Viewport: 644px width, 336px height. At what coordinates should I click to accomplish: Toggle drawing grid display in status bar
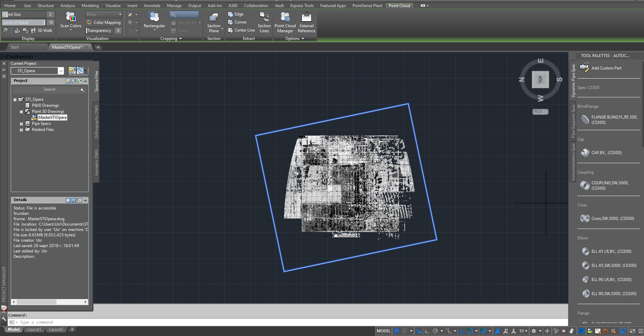coord(397,331)
